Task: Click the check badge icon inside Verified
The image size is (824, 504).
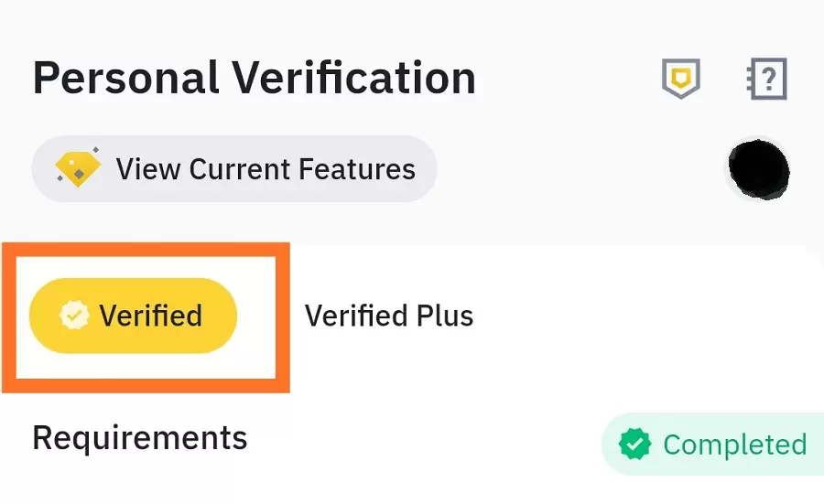Action: coord(74,316)
